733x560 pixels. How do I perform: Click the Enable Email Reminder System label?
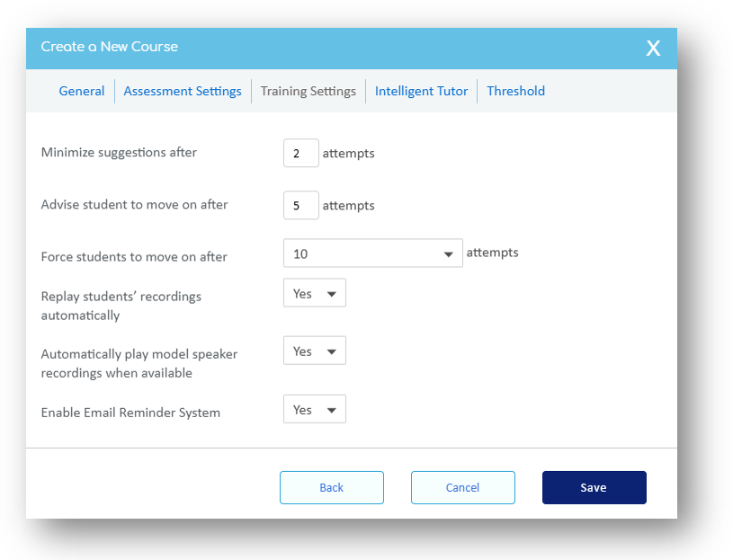(x=130, y=413)
